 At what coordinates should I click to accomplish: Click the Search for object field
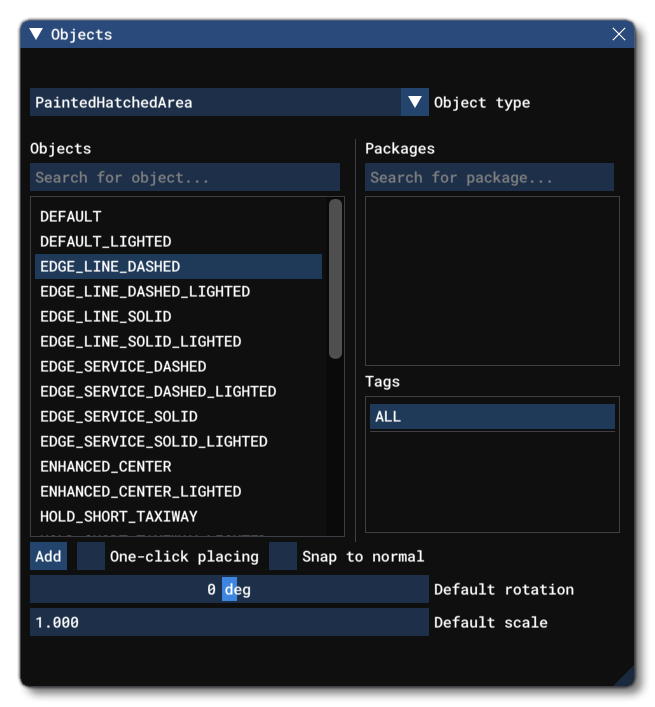point(185,178)
